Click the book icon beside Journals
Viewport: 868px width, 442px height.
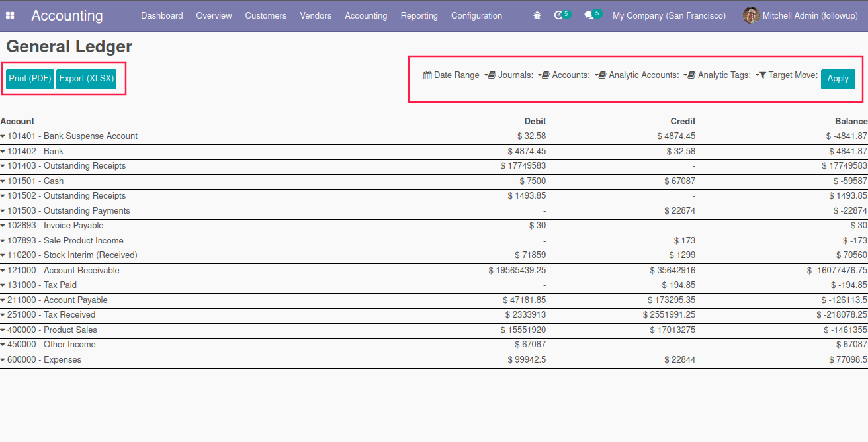[492, 75]
